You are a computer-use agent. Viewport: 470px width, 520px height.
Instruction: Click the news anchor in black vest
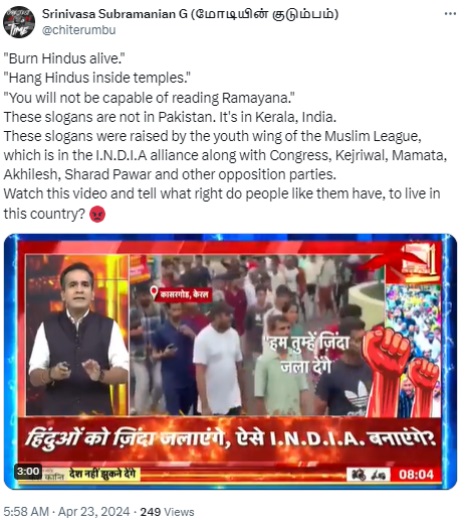[x=78, y=337]
